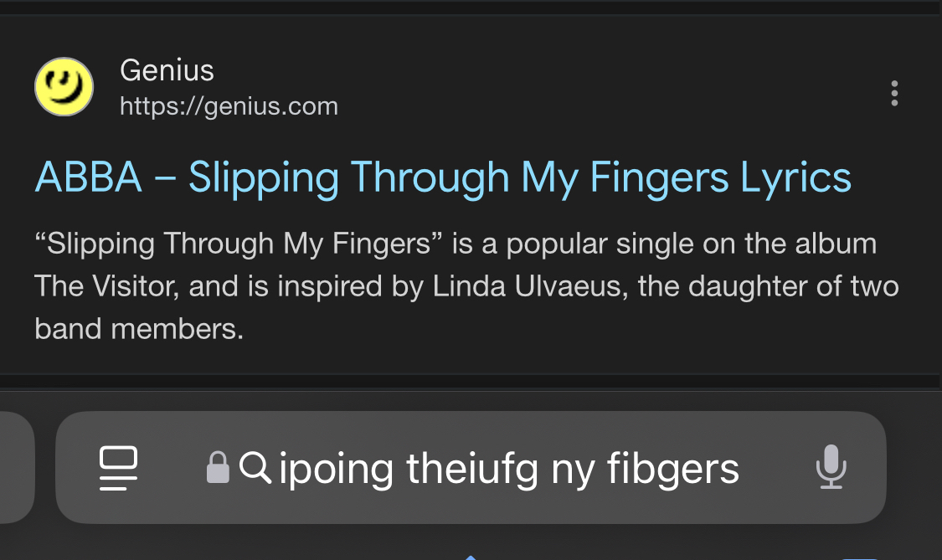Tap the partially visible share icon at bottom
This screenshot has width=942, height=560.
[x=471, y=556]
